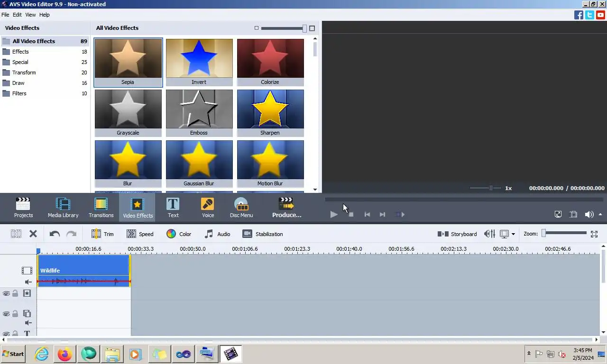Open the Edit menu

point(17,15)
